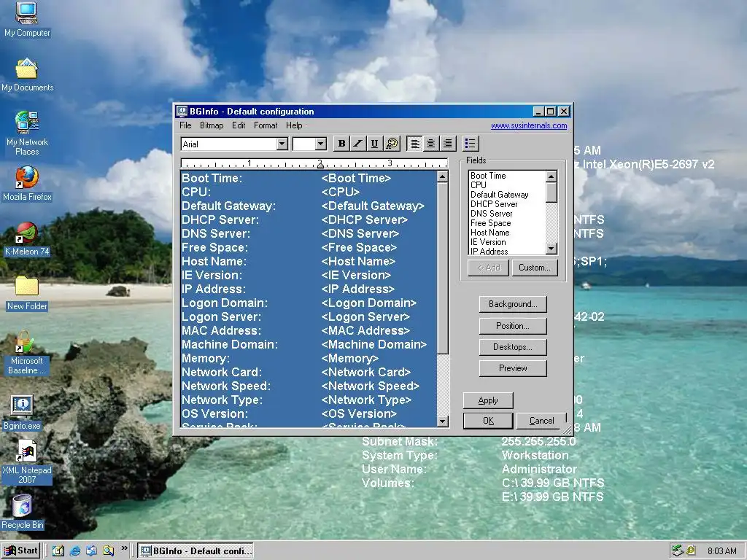Open My Documents desktop icon

[27, 75]
